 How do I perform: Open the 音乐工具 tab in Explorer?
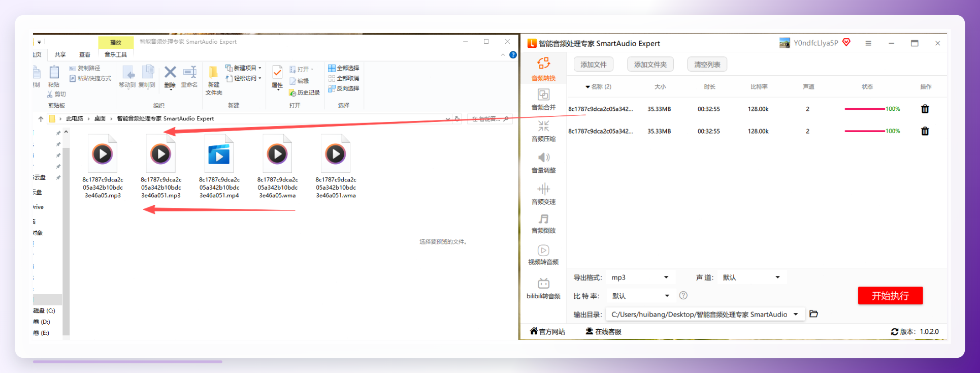click(x=116, y=54)
